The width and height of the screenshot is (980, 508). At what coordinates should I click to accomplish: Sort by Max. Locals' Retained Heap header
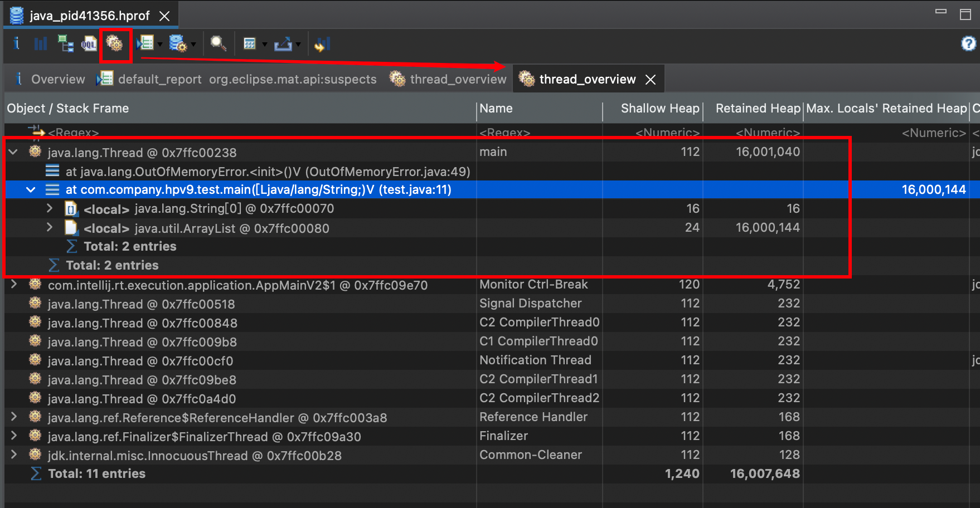(x=886, y=109)
